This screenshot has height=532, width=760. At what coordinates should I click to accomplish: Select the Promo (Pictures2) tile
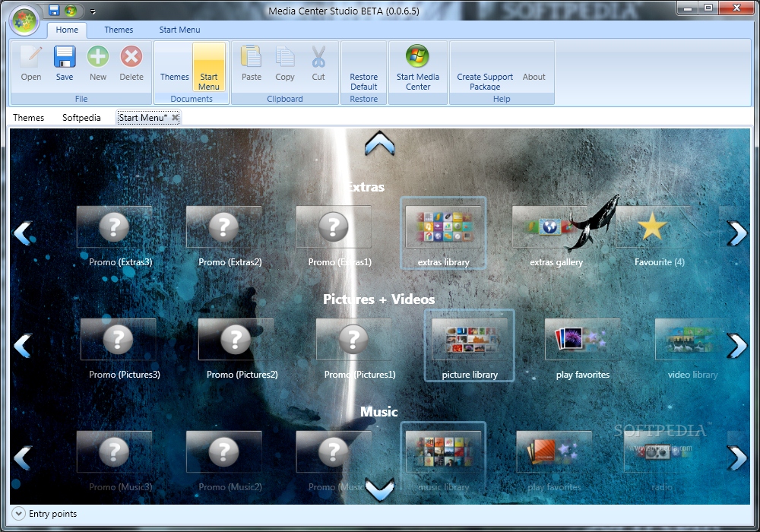236,349
